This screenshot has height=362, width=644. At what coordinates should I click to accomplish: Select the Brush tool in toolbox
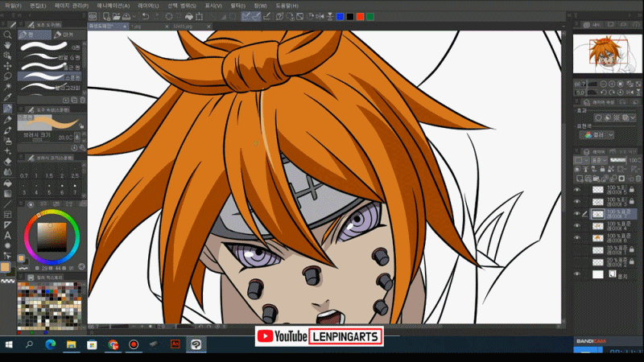pos(7,130)
